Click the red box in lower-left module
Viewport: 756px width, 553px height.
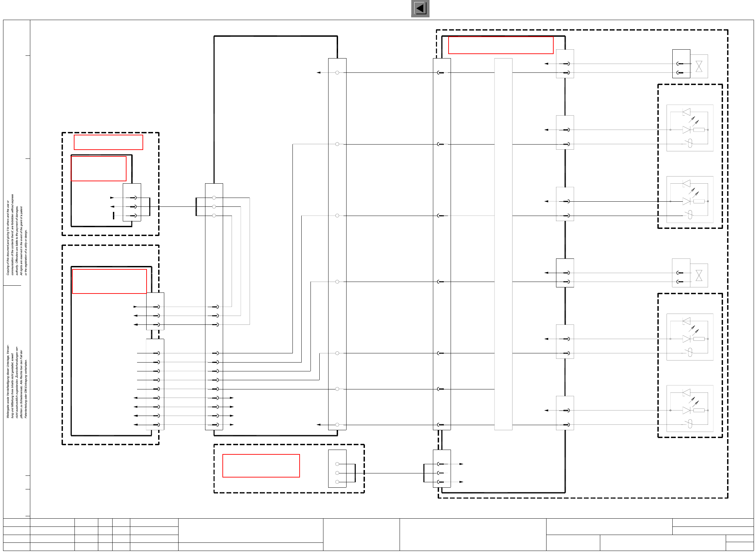(109, 281)
